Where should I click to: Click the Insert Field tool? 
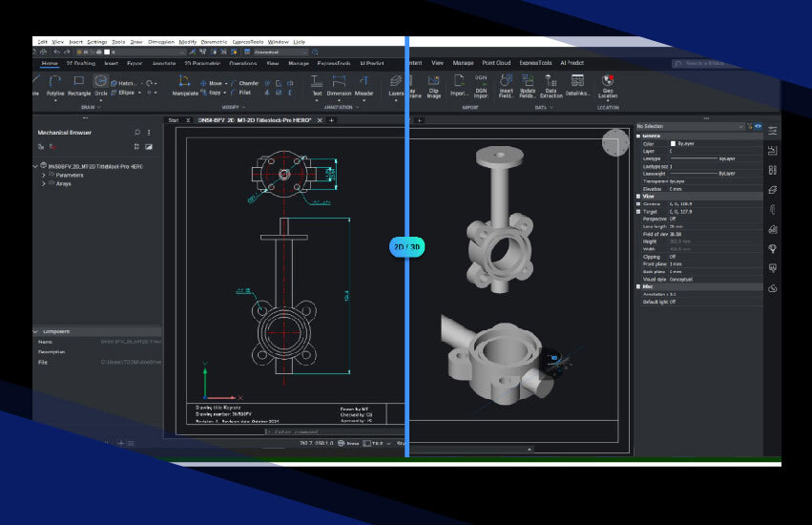(506, 87)
